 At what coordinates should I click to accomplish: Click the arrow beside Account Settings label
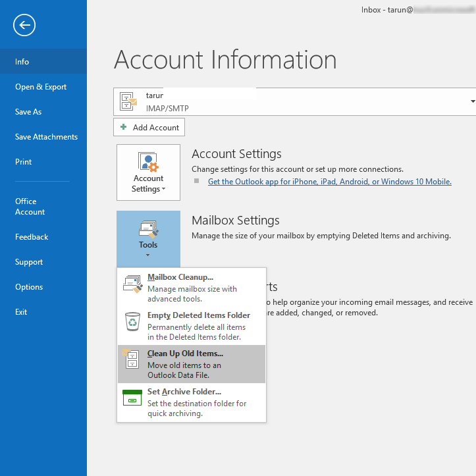164,189
